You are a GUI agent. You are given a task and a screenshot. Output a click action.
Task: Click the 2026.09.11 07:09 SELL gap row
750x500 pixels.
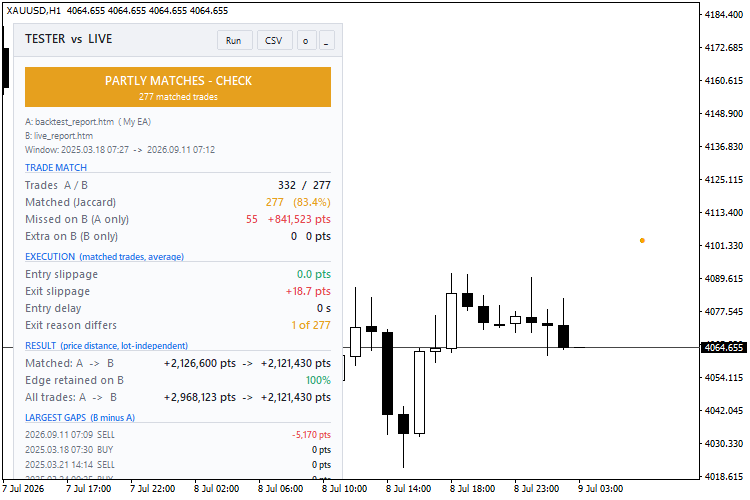[x=178, y=435]
